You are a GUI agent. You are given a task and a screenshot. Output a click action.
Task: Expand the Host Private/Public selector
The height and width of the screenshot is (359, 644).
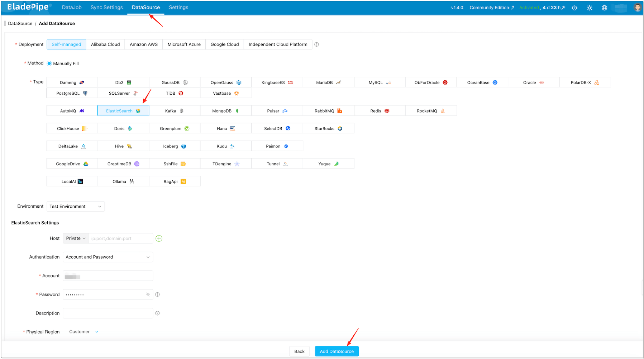(75, 238)
